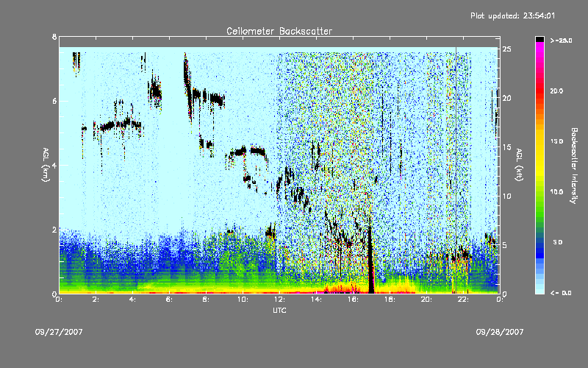This screenshot has height=368, width=588.
Task: Click the end date 09/28/2007
Action: tap(500, 332)
